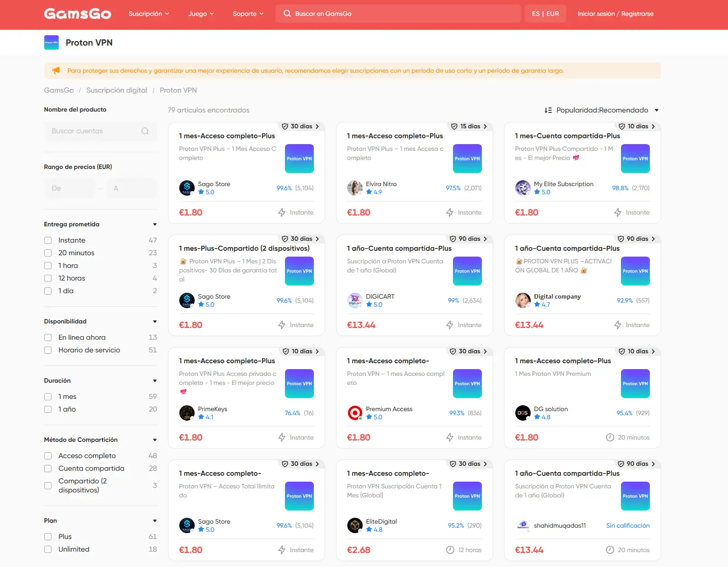Click Iniciar sesión / Registrarse

tap(616, 14)
